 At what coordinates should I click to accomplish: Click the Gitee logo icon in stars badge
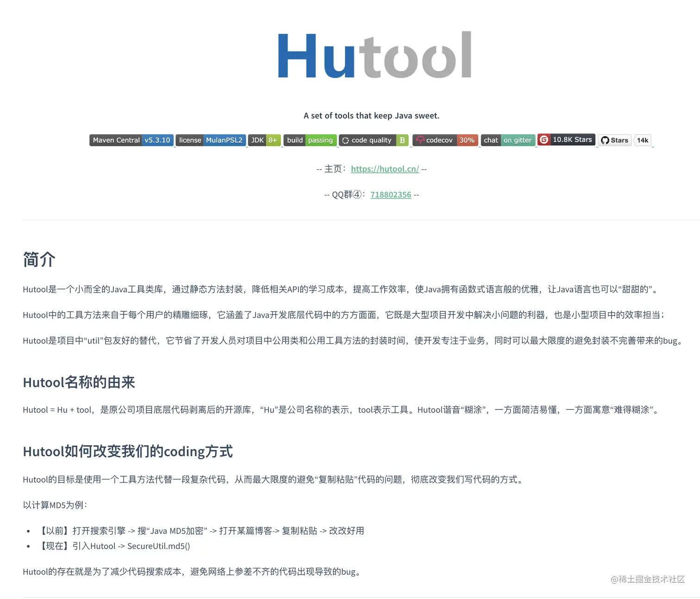point(544,139)
